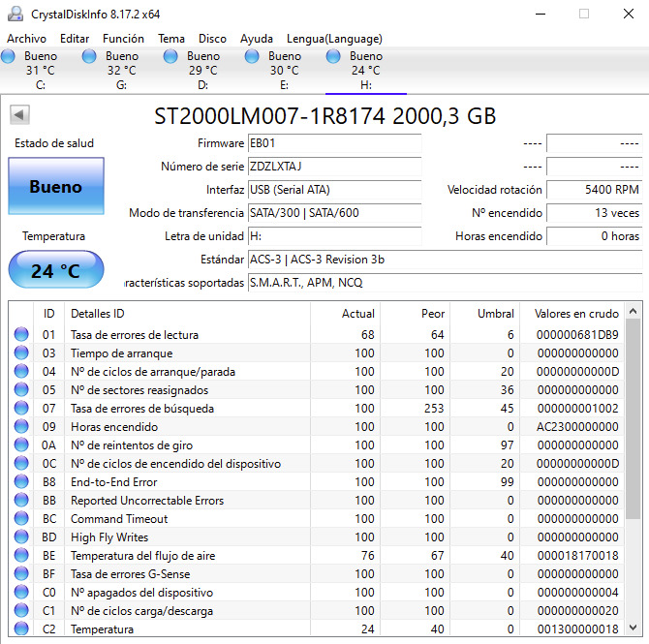This screenshot has width=649, height=644.
Task: Click the Horas encendido value 0 horas
Action: (x=595, y=236)
